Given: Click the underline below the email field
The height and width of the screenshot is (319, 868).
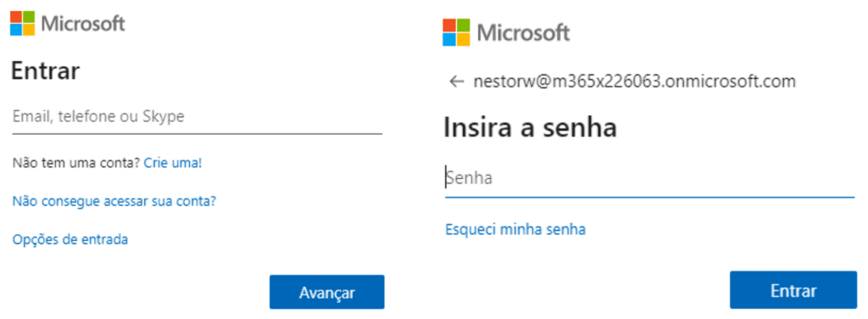Looking at the screenshot, I should coord(197,133).
